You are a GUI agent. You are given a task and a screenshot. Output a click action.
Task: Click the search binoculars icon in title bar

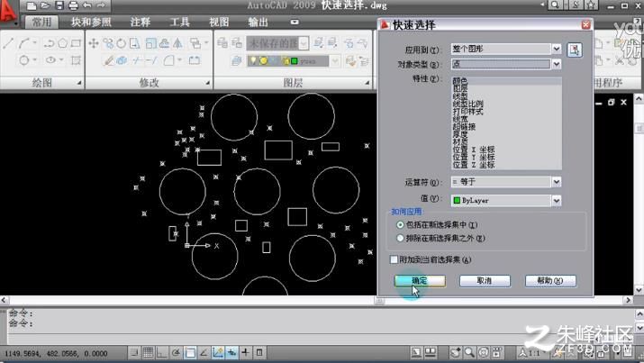tap(555, 5)
